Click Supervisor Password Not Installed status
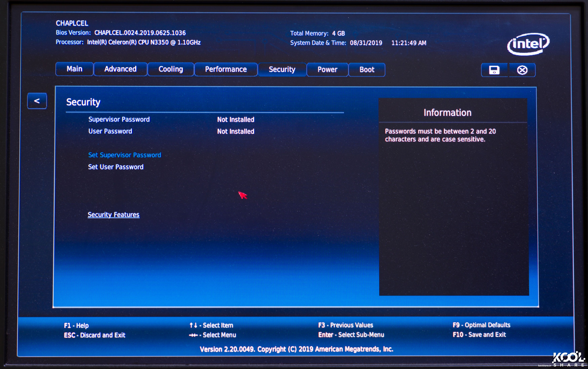This screenshot has height=369, width=588. [x=236, y=120]
